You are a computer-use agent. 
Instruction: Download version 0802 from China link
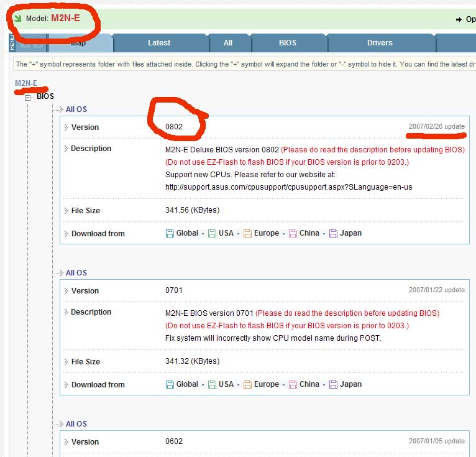(309, 233)
